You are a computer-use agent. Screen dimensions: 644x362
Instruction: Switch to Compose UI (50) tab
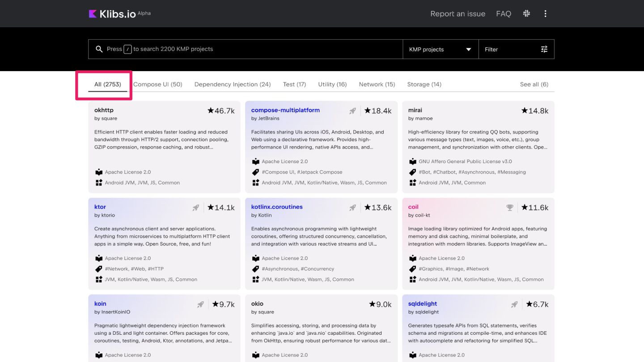coord(158,84)
